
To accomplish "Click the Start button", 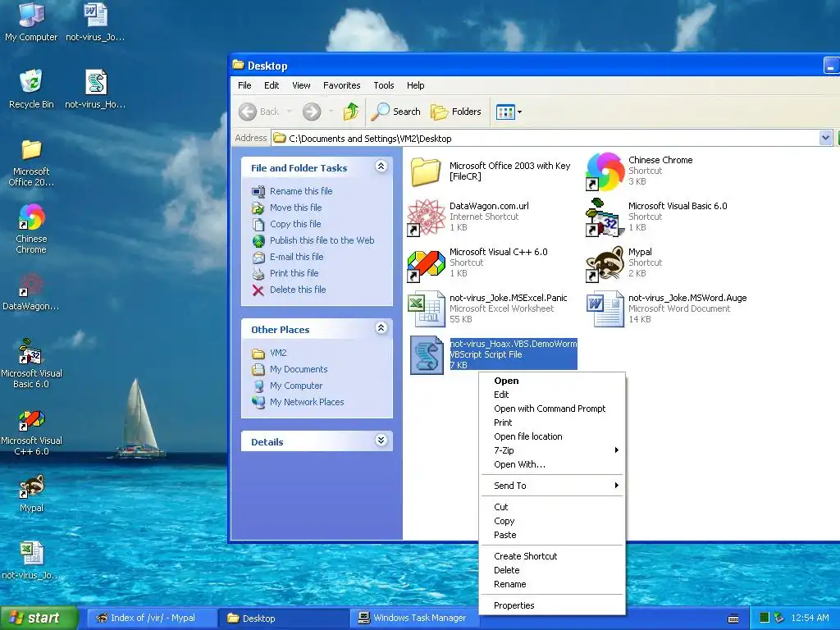I will coord(39,619).
